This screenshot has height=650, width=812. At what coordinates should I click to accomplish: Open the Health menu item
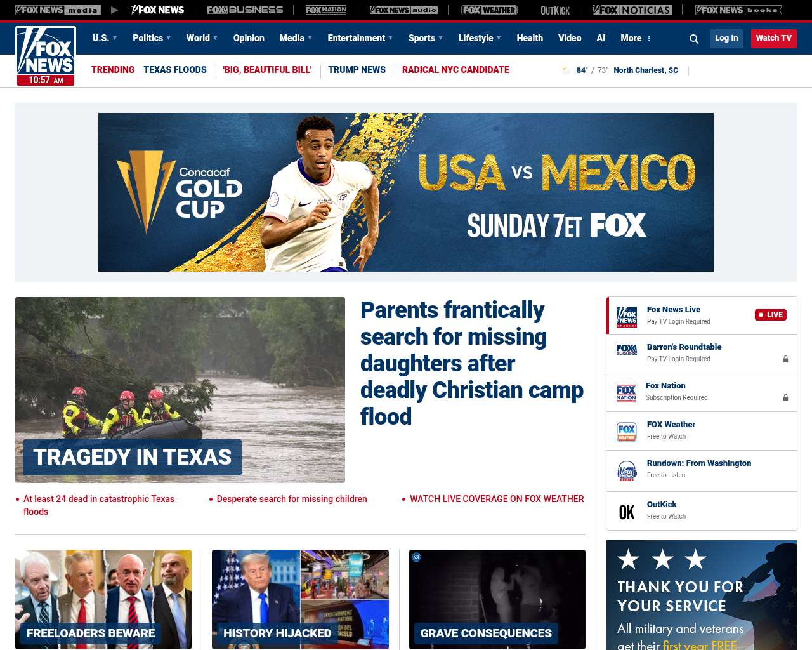click(530, 38)
